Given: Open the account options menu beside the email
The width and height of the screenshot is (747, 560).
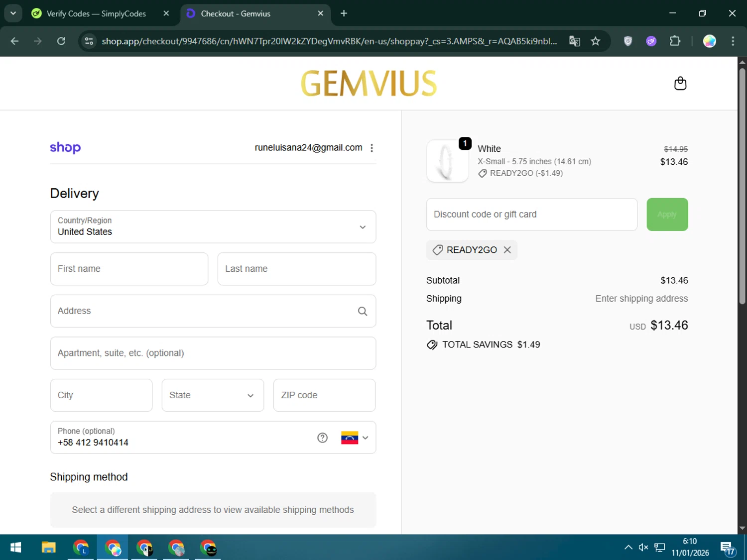Looking at the screenshot, I should [372, 148].
